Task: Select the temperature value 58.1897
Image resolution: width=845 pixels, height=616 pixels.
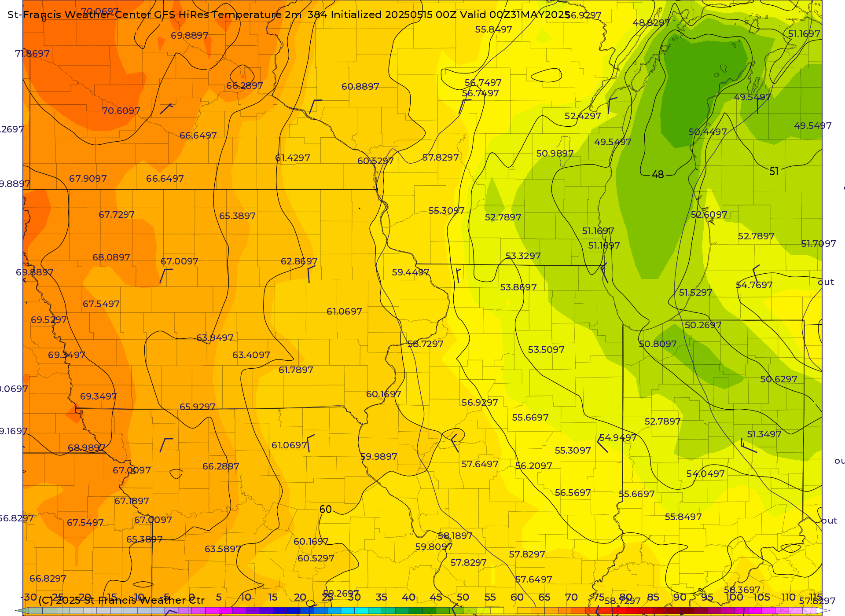Action: 455,536
